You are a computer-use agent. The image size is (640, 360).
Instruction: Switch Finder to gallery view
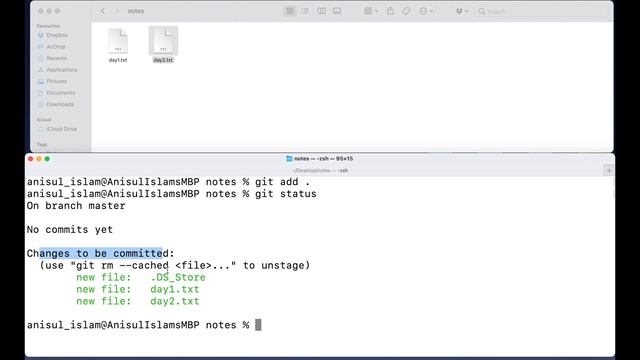(337, 11)
